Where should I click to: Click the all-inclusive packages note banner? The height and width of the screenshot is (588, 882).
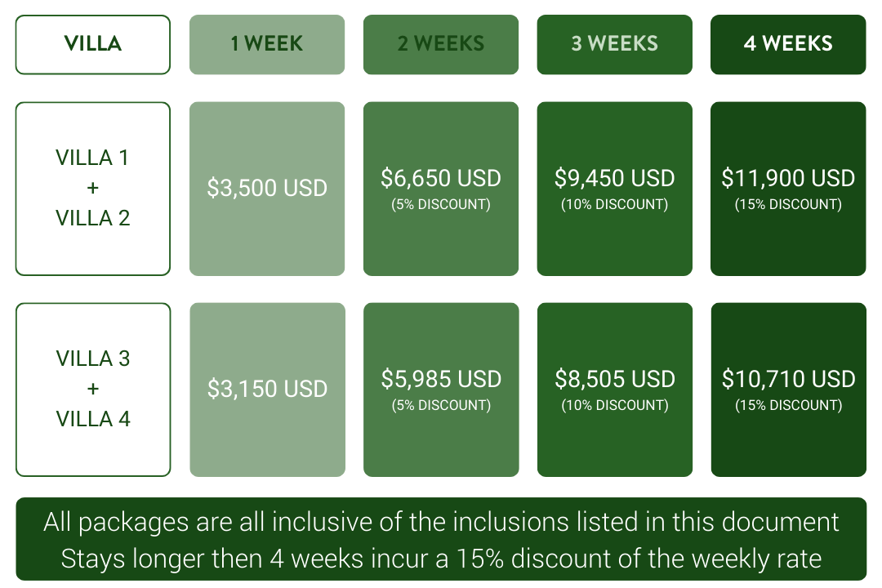[441, 538]
